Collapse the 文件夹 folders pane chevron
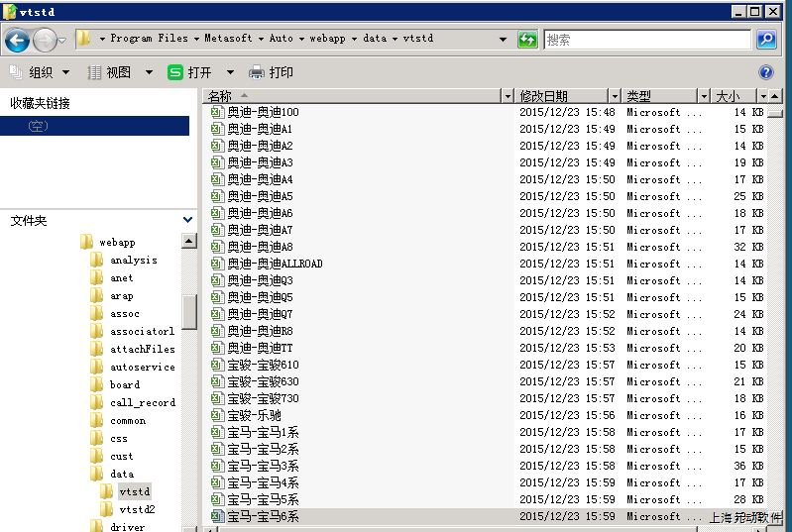This screenshot has width=792, height=532. point(187,220)
